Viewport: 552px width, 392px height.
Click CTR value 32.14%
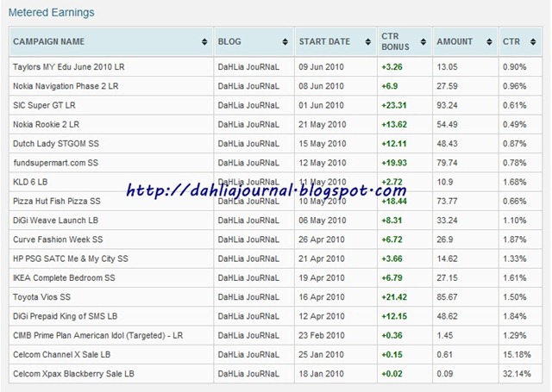pos(517,374)
